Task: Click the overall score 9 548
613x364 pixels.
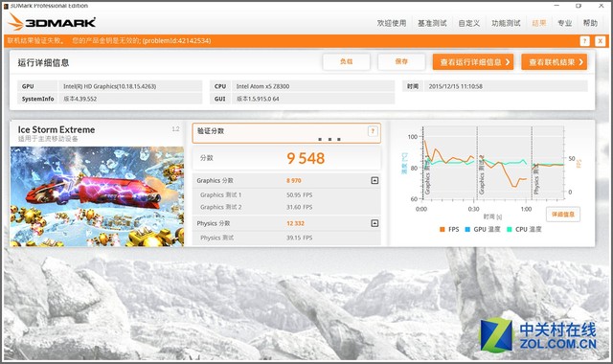Action: point(306,158)
